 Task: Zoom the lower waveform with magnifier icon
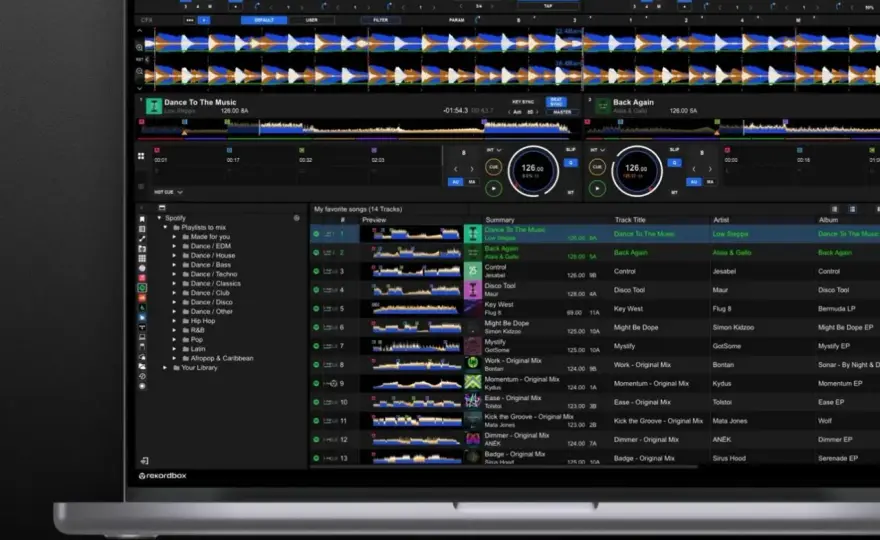139,71
